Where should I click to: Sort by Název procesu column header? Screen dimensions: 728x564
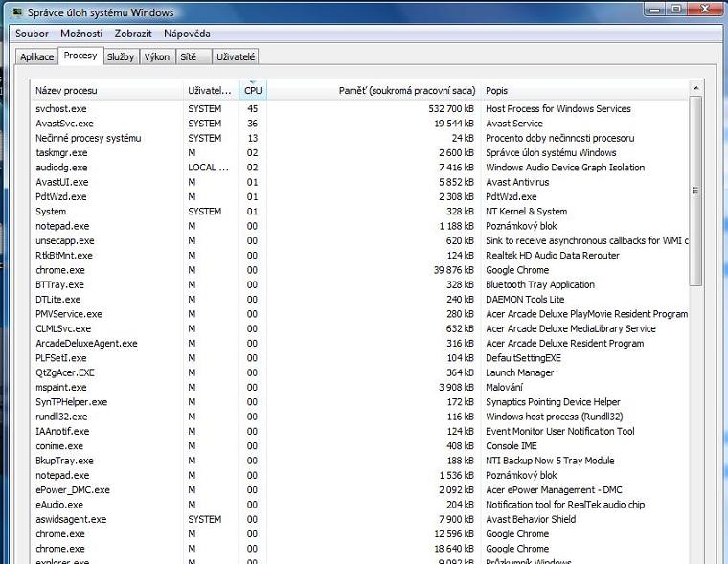point(106,91)
